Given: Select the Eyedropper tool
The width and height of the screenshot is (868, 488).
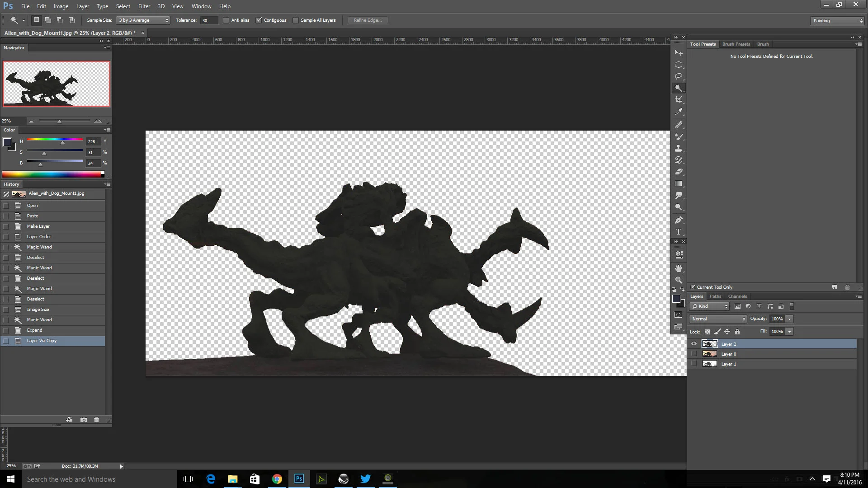Looking at the screenshot, I should 679,112.
